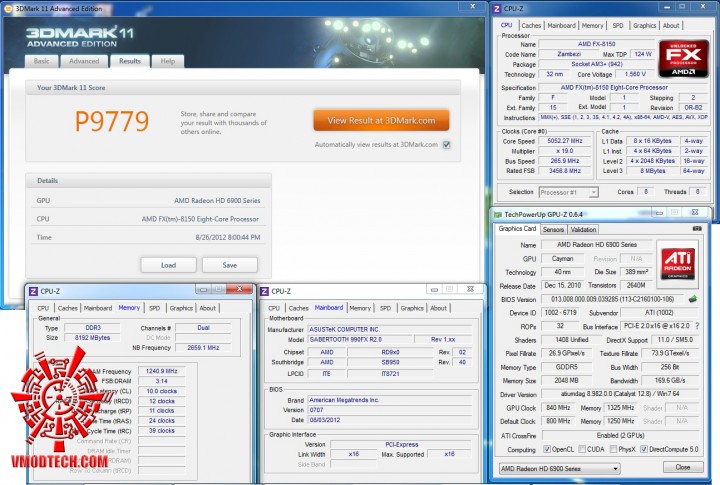Click the mainboard model SABERTOOTH 990FX R2.0

359,339
